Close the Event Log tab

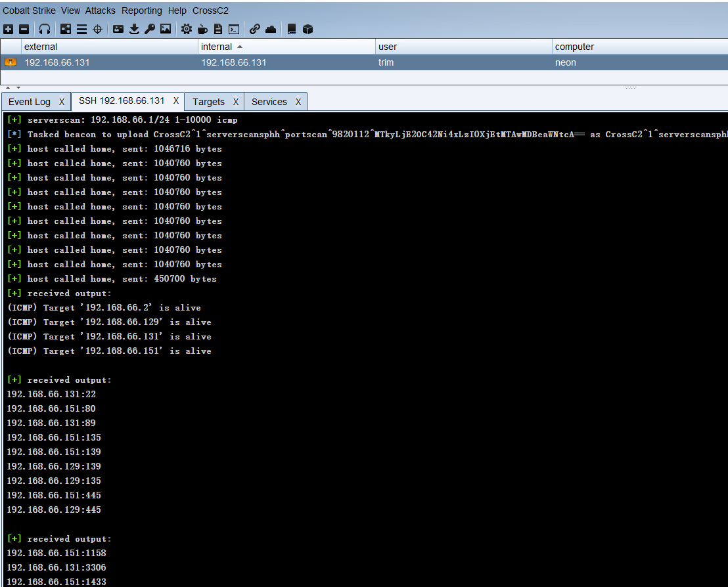pos(61,101)
